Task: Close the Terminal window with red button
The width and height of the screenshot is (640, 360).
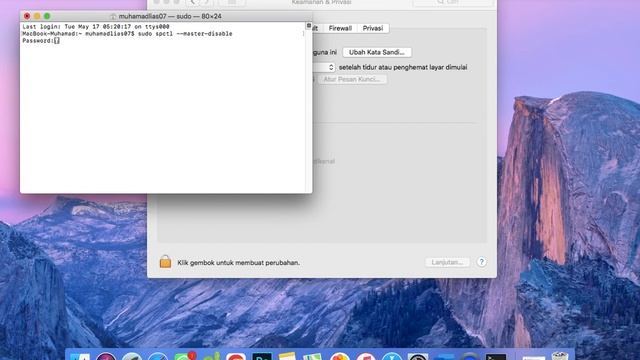Action: [x=27, y=16]
